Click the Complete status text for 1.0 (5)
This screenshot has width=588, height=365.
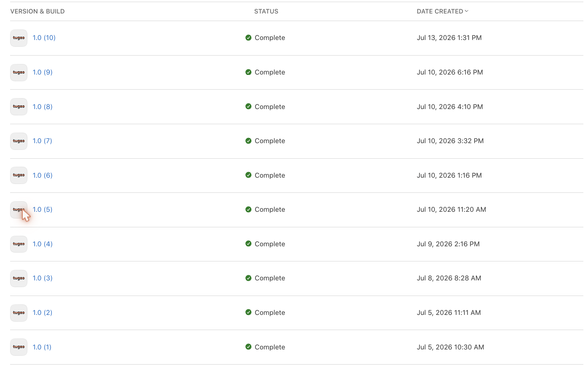point(270,210)
